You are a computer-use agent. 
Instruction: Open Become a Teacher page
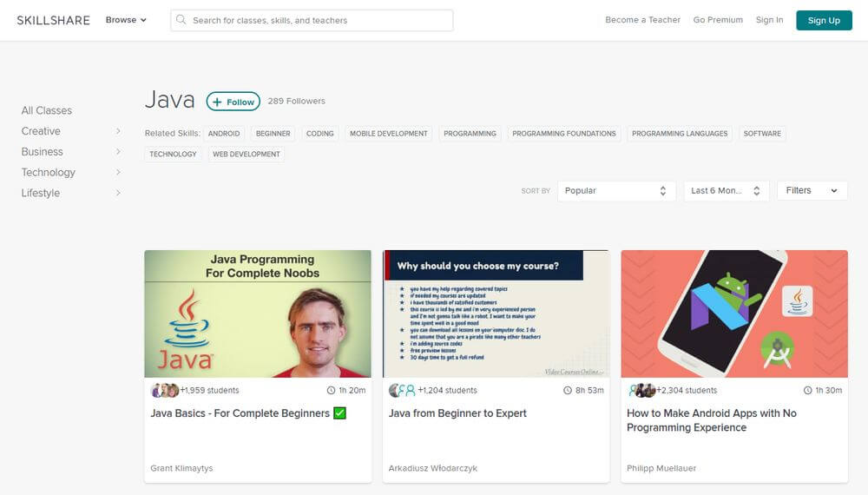pyautogui.click(x=642, y=20)
